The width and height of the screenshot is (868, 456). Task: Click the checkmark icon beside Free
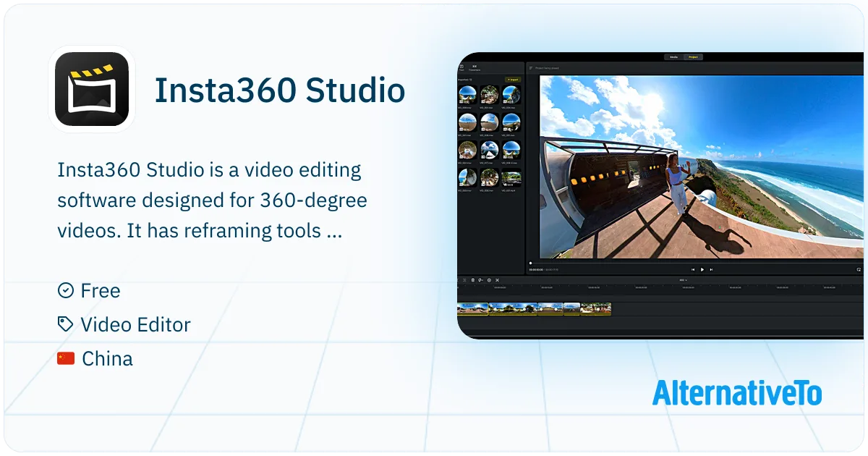click(65, 290)
